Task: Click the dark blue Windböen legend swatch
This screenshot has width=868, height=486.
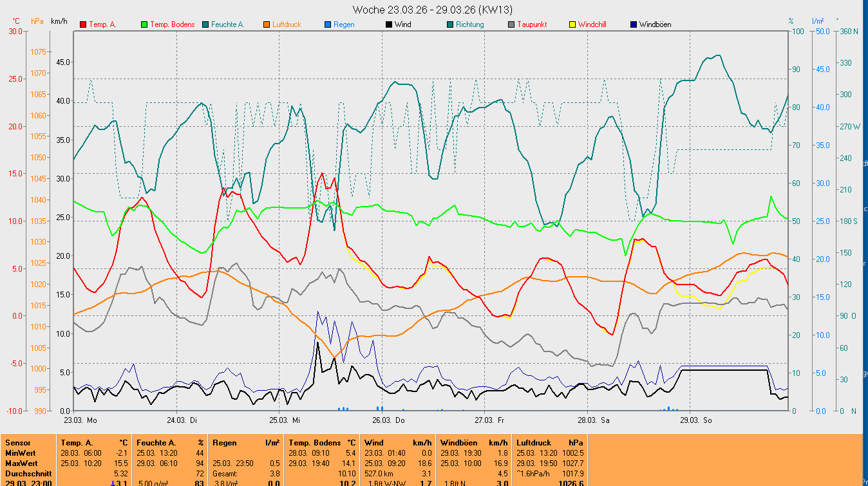Action: click(x=634, y=24)
